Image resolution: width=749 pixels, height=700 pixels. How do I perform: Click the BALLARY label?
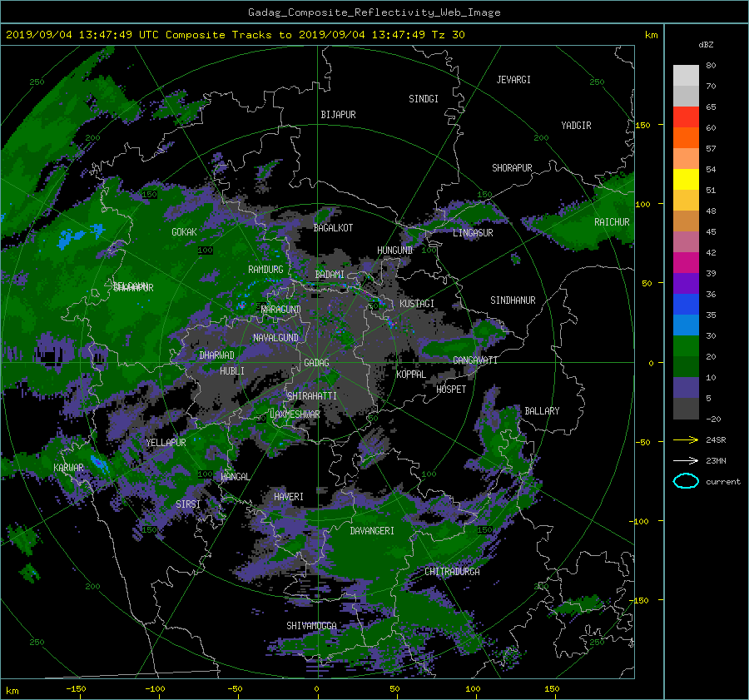[x=542, y=411]
